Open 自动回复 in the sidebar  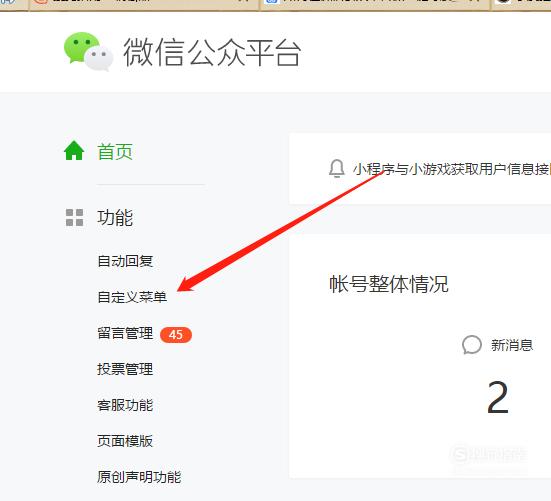[125, 261]
